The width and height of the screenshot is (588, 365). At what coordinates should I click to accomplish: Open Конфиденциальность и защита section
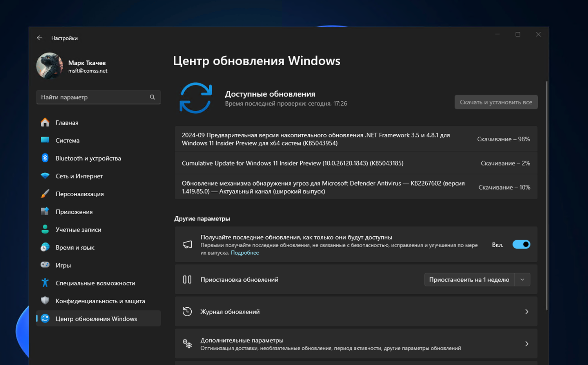click(98, 301)
